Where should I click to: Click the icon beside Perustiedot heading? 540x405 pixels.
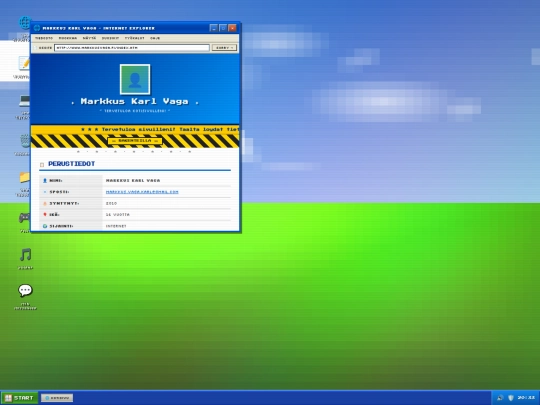click(x=42, y=165)
